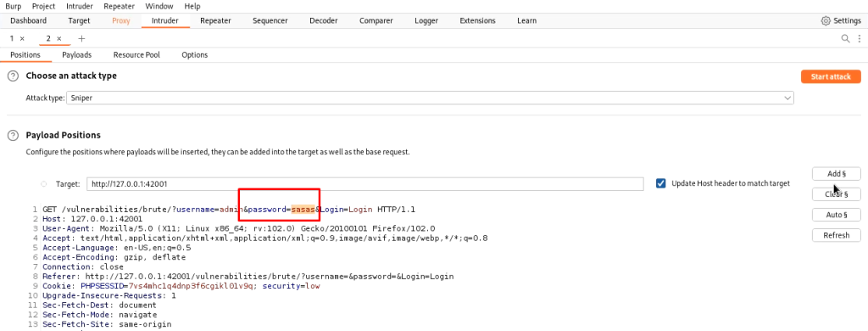868x331 pixels.
Task: Click the Settings label
Action: click(x=847, y=20)
